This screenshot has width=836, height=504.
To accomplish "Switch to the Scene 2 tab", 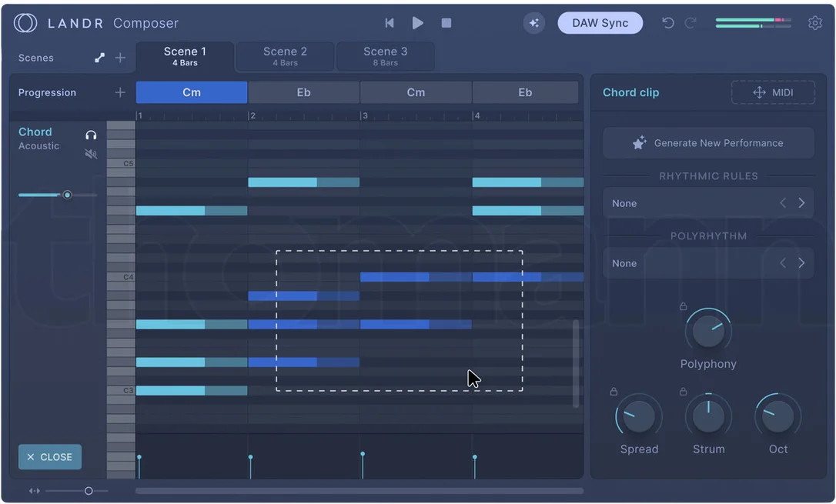I will (286, 56).
